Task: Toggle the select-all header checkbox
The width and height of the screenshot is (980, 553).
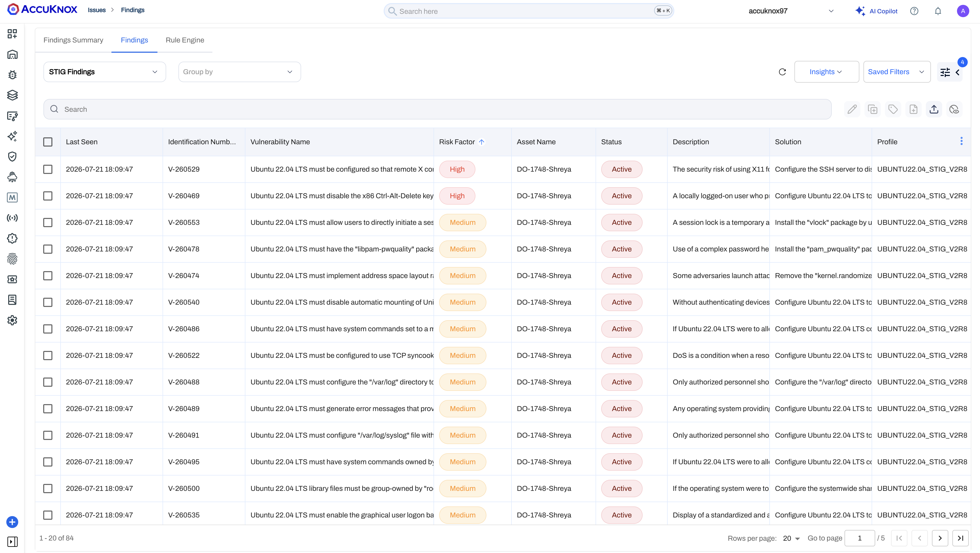Action: click(48, 142)
